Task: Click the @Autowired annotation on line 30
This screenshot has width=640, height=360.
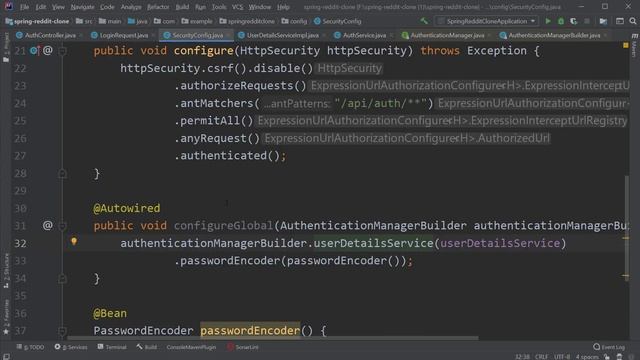Action: coord(127,208)
